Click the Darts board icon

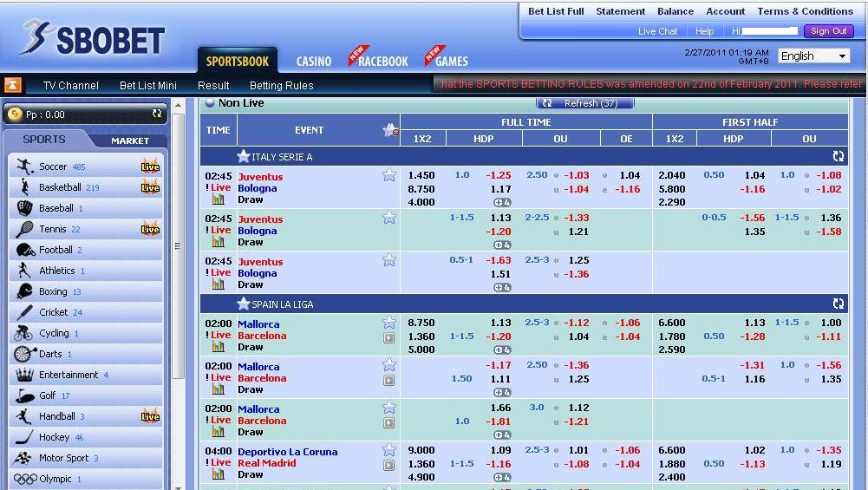pyautogui.click(x=24, y=354)
